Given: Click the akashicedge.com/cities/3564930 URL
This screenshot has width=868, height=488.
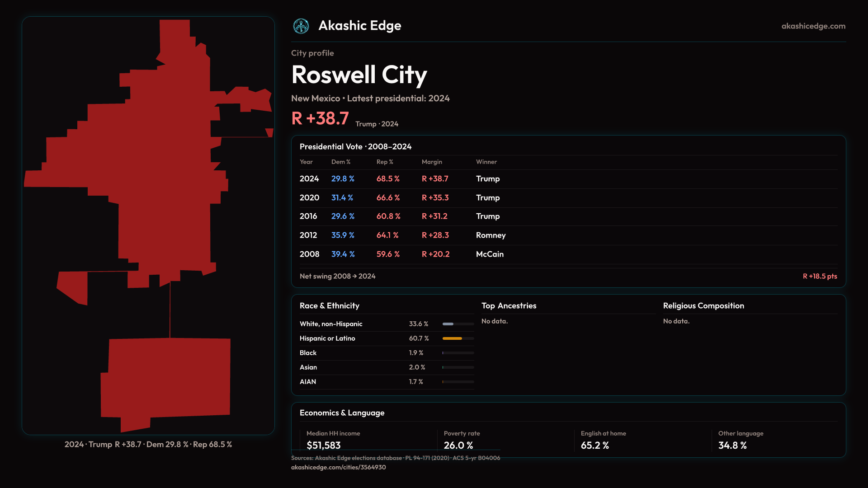Looking at the screenshot, I should tap(338, 467).
